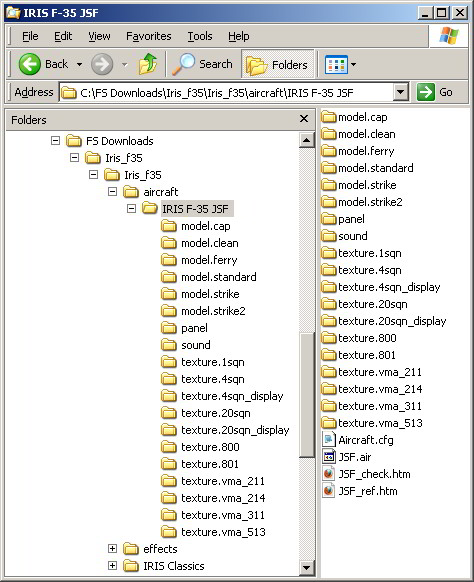Click texture.vma_214 name in file list
The height and width of the screenshot is (582, 474).
[380, 389]
